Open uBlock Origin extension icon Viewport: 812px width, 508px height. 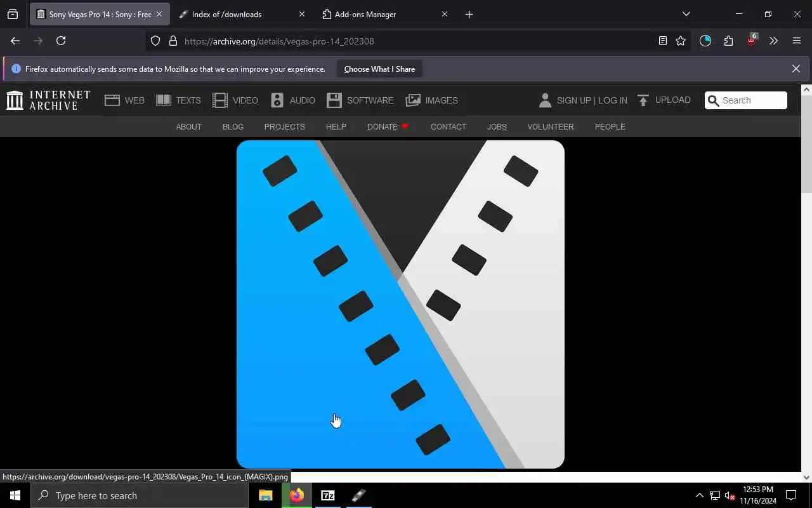click(751, 40)
